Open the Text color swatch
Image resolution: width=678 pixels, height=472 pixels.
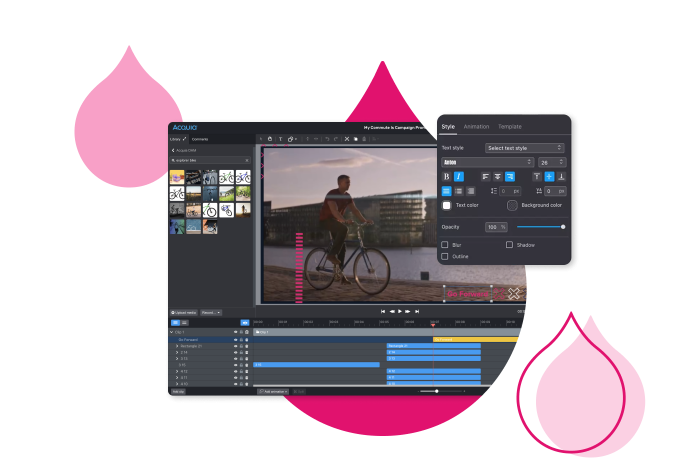[447, 205]
